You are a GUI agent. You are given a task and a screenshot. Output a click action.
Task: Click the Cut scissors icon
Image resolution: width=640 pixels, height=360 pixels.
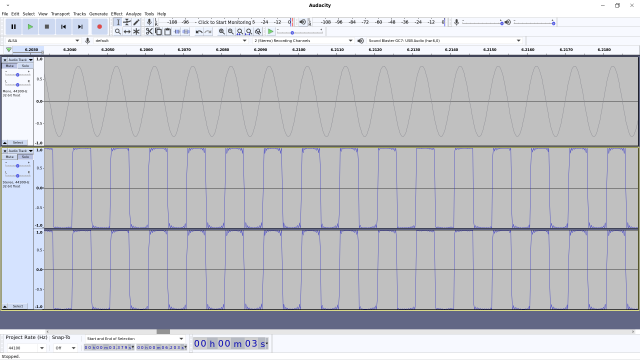[x=149, y=31]
